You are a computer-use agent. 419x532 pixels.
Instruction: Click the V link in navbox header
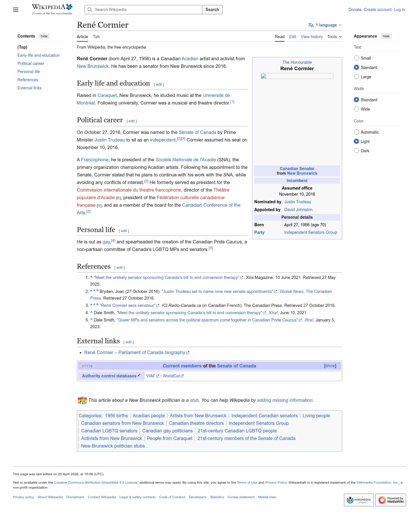tap(83, 366)
